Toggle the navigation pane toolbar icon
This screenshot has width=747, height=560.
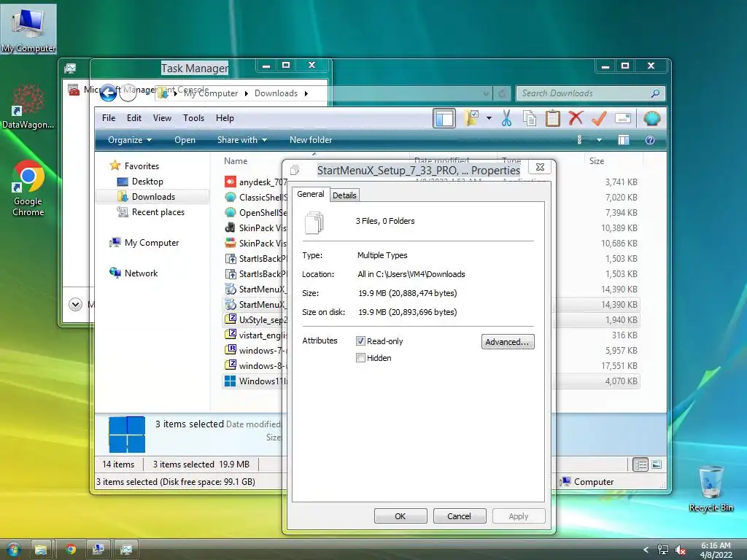click(444, 118)
